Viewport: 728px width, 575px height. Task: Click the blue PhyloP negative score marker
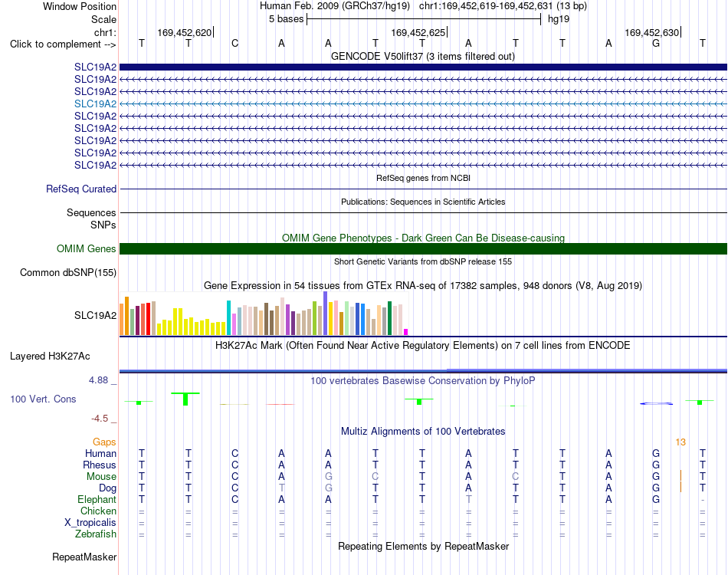pyautogui.click(x=656, y=403)
